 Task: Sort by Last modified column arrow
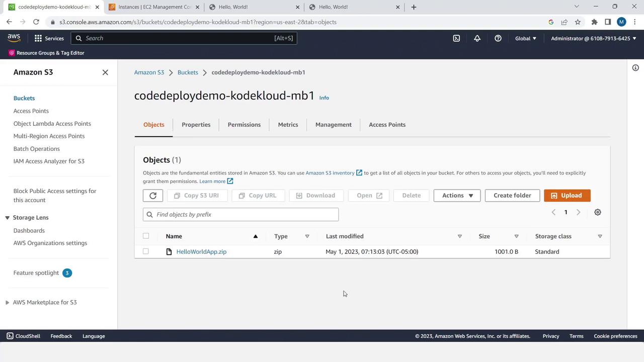tap(459, 236)
